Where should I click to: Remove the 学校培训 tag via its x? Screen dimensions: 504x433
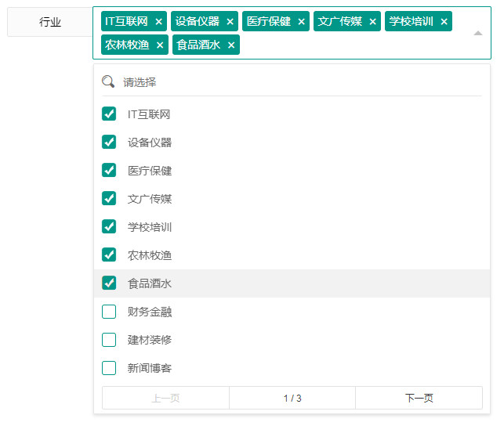(444, 22)
